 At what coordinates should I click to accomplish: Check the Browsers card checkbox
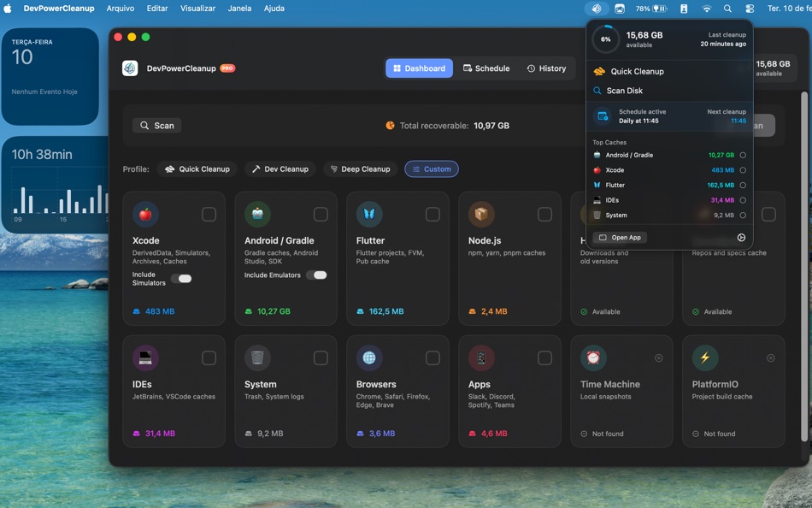tap(432, 357)
